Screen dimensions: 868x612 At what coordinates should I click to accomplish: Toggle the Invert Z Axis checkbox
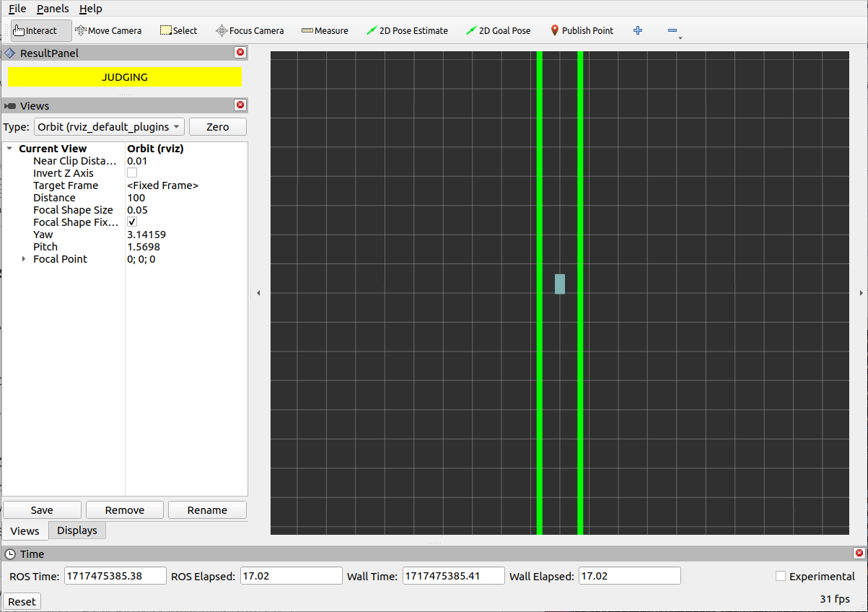click(132, 173)
